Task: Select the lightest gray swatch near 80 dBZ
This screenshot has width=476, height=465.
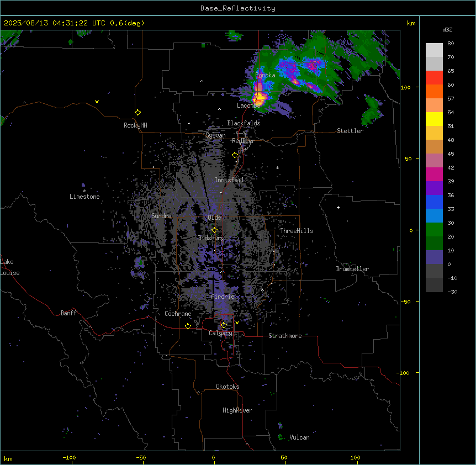Action: tap(434, 50)
